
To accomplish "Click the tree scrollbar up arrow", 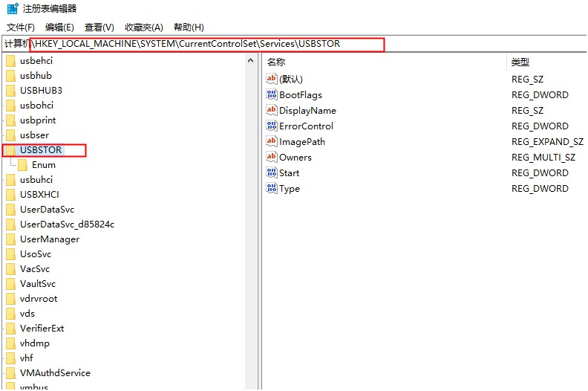I will point(251,60).
